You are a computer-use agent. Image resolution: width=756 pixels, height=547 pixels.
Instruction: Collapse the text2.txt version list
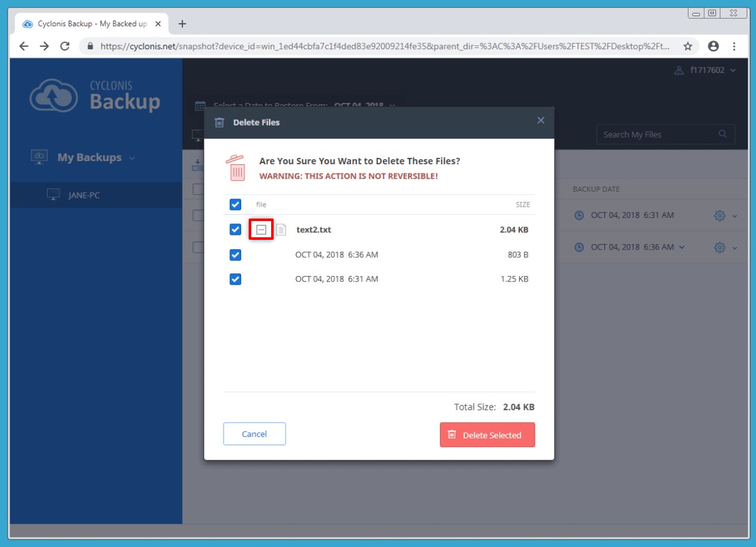tap(262, 230)
